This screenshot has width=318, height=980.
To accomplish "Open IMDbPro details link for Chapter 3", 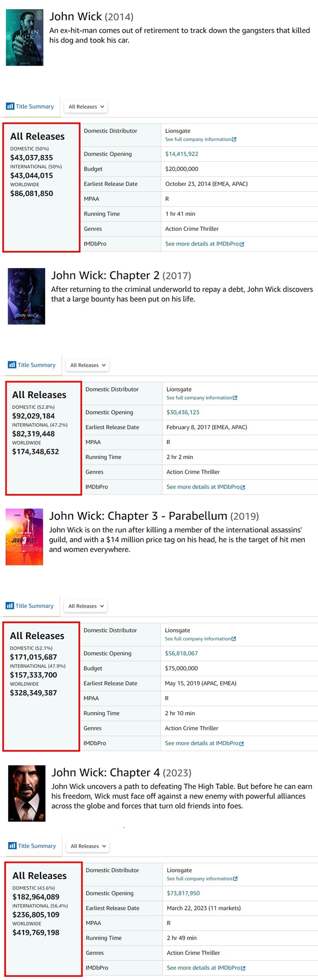I will point(204,743).
